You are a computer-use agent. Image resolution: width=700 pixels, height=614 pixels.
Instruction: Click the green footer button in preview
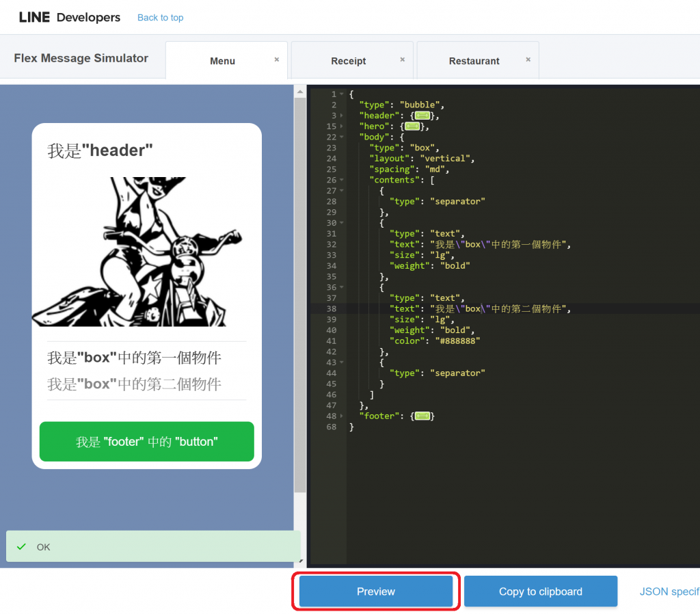coord(147,441)
